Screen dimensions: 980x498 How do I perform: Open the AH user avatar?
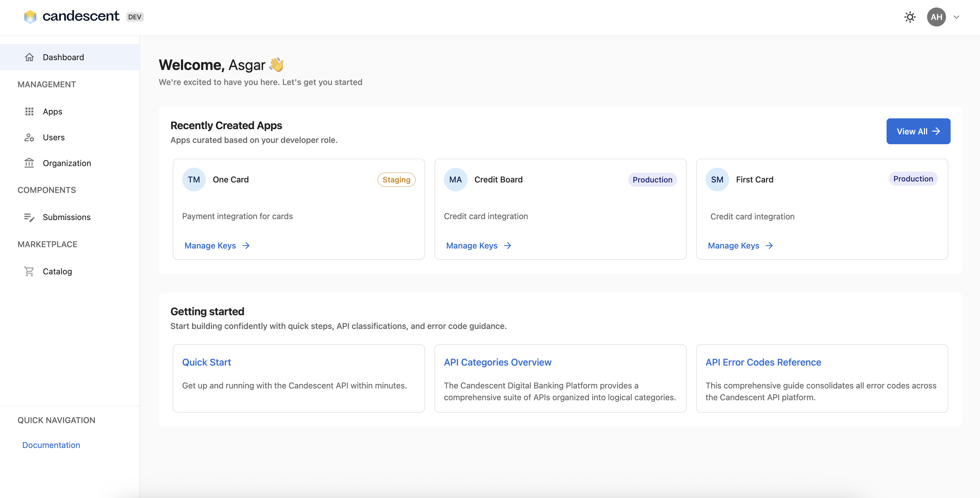936,17
